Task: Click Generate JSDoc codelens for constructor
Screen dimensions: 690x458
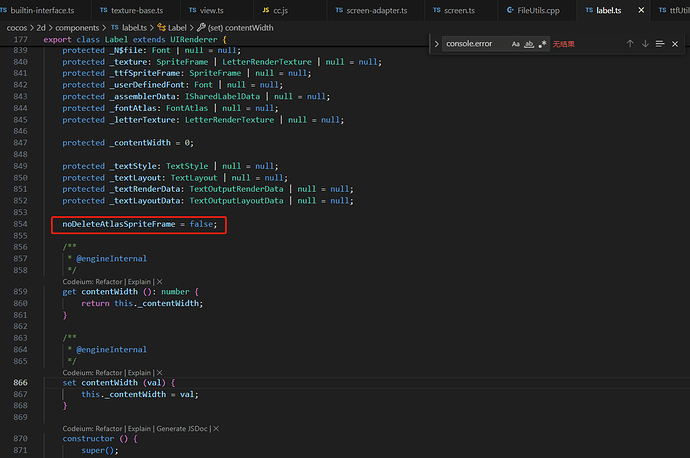Action: click(x=182, y=429)
